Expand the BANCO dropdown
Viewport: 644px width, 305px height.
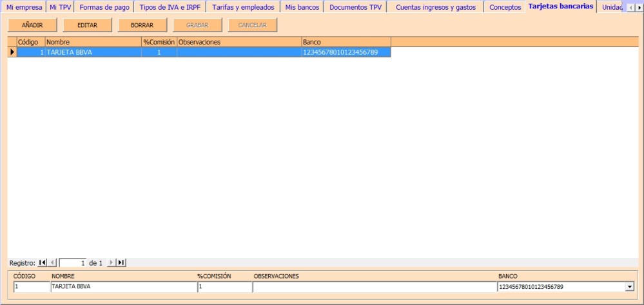[x=629, y=287]
